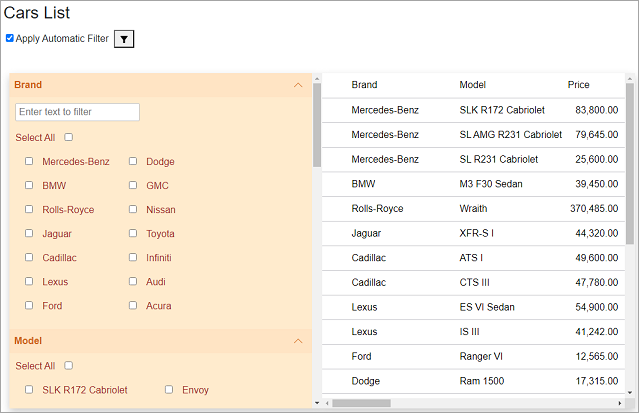Viewport: 639px width, 413px height.
Task: Click the filter panel vertical scrollbar thumb
Action: (317, 125)
